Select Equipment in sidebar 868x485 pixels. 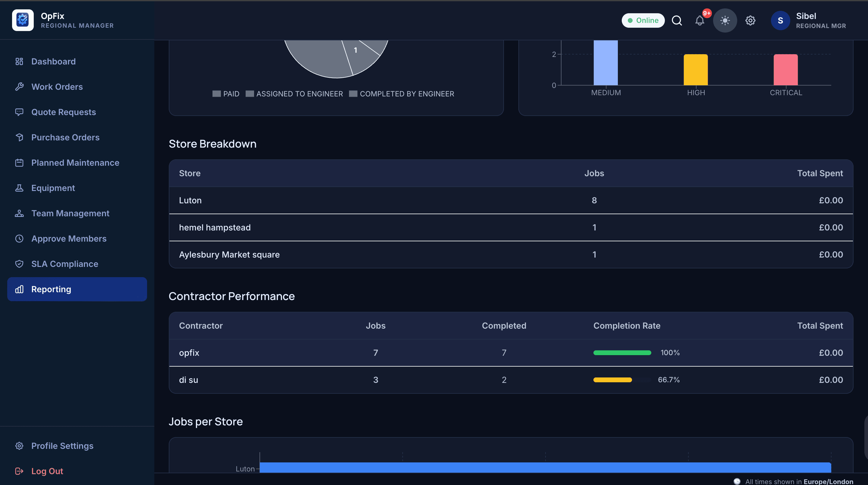tap(77, 188)
